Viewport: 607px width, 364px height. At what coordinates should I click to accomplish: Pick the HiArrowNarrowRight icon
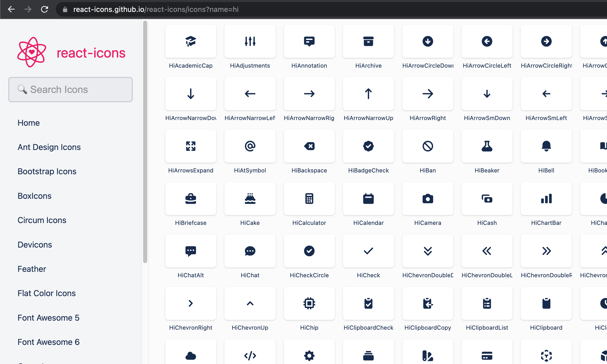(309, 94)
